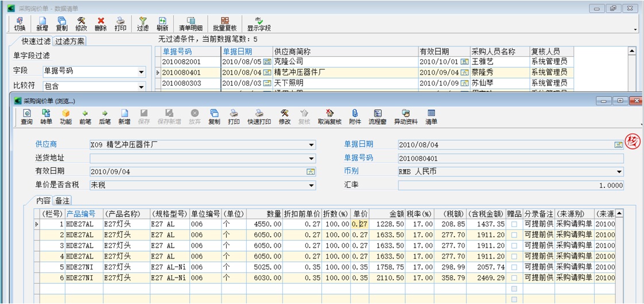Select the 内容 tab
Viewport: 644px width, 304px height.
click(x=43, y=201)
